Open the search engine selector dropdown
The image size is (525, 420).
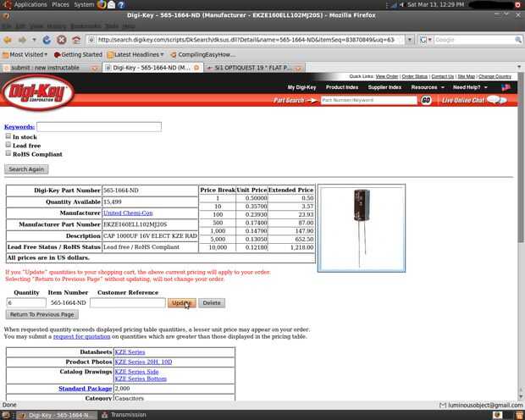426,40
